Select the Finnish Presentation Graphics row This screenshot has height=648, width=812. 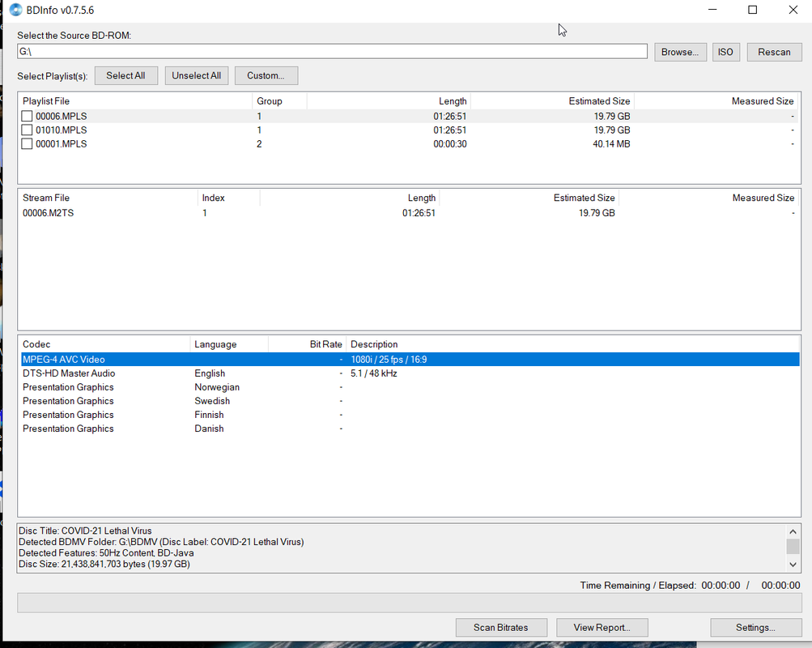pos(410,415)
